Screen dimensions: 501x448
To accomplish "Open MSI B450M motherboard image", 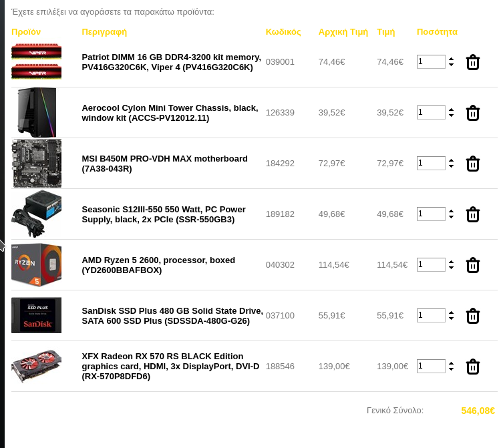I will click(37, 163).
